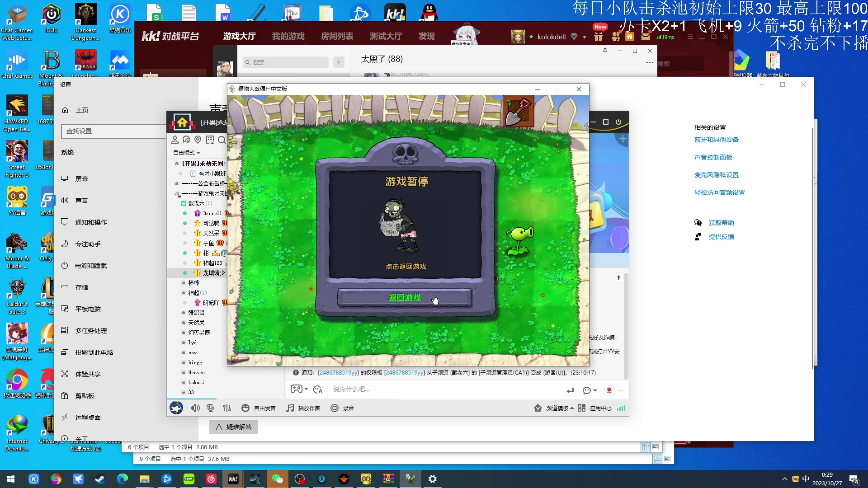Click the 返回游戏 button

tap(404, 298)
